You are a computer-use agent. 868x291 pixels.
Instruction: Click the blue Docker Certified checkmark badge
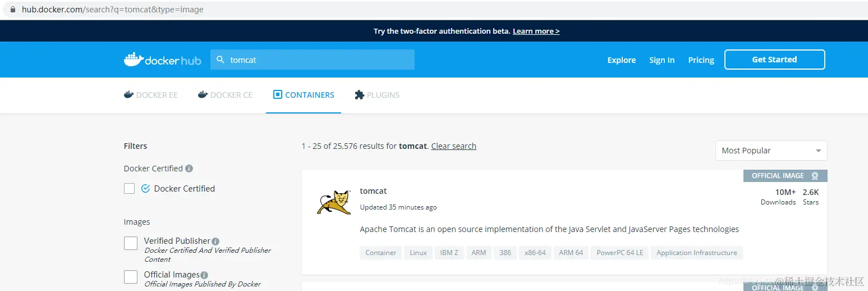(145, 189)
